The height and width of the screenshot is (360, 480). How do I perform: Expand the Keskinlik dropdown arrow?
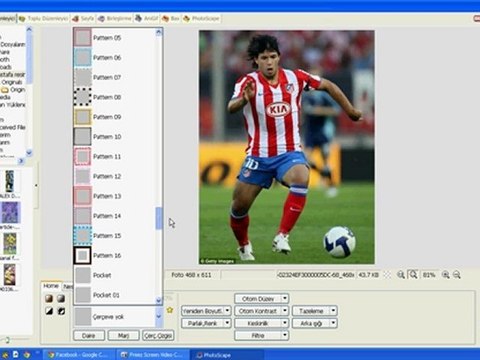tap(285, 323)
